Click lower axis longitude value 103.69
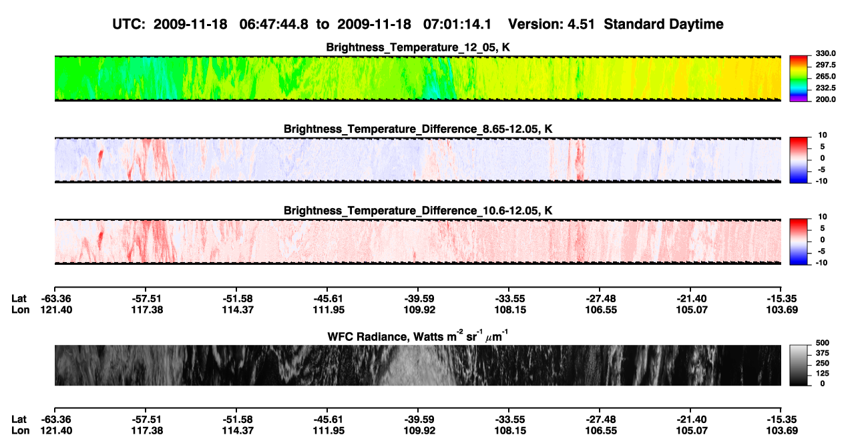868x445 pixels. coord(782,431)
